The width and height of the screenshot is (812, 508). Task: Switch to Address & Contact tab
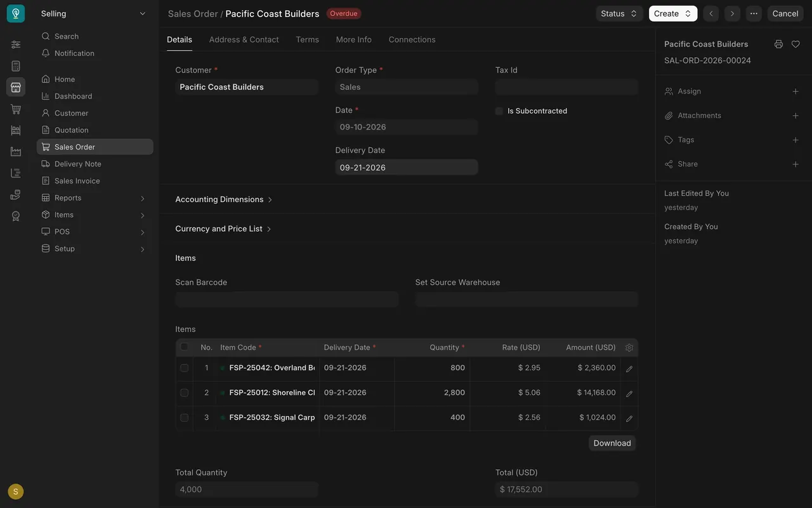[x=244, y=39]
